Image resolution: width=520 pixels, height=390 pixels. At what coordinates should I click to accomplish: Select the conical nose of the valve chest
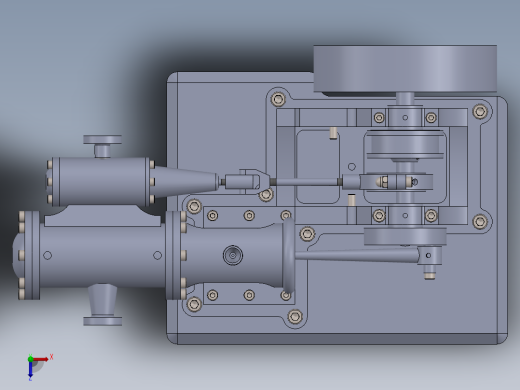(185, 182)
